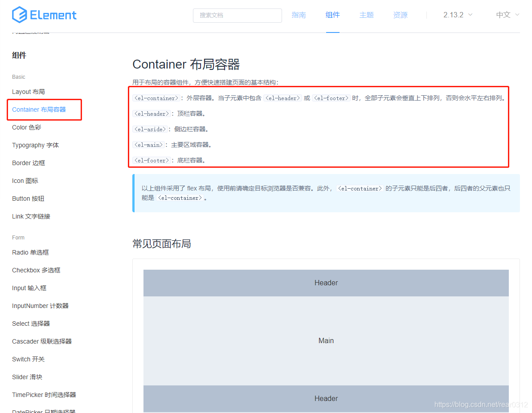Open Color 色彩 page
Image resolution: width=532 pixels, height=413 pixels.
pyautogui.click(x=26, y=127)
